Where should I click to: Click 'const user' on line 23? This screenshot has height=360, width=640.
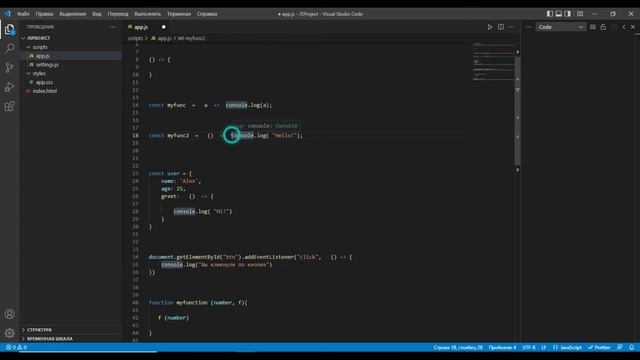click(x=164, y=173)
